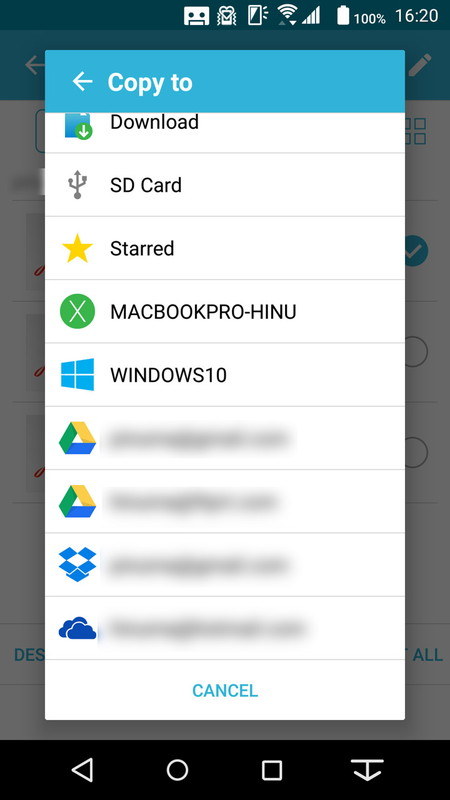This screenshot has height=800, width=450.
Task: Tap the yellow Starred star icon
Action: pyautogui.click(x=78, y=248)
